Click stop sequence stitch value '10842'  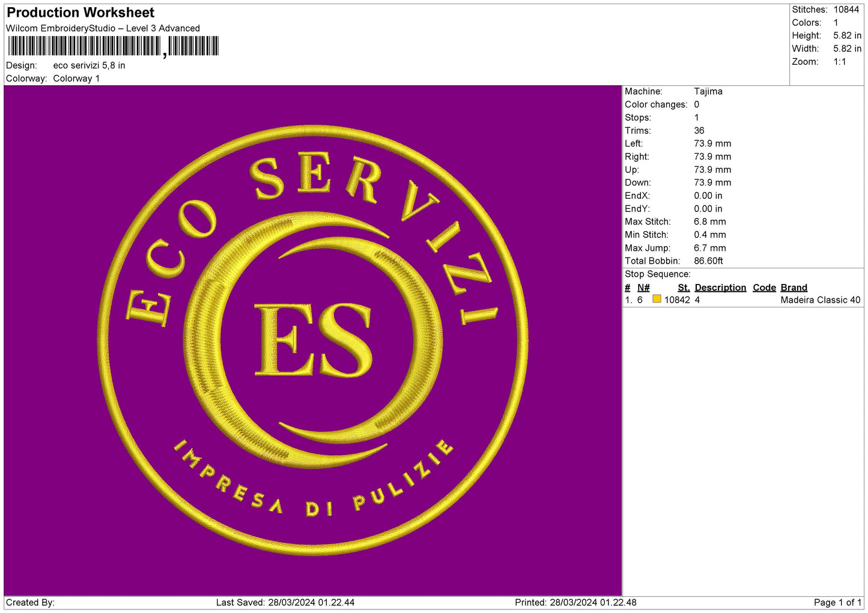tap(677, 300)
